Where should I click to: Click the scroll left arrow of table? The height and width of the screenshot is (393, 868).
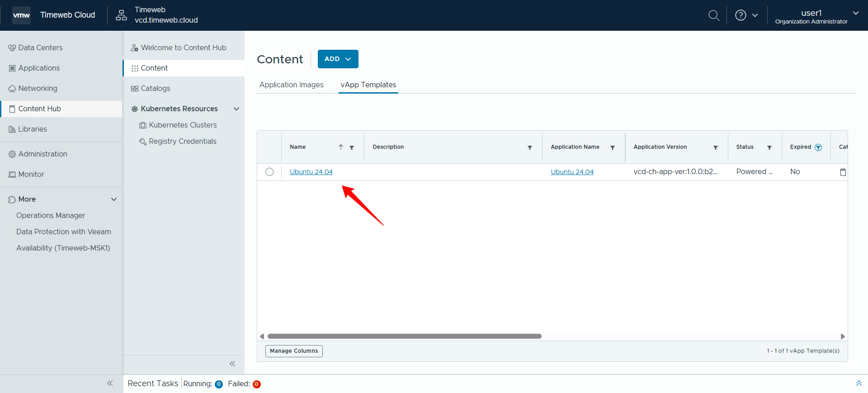pyautogui.click(x=262, y=336)
